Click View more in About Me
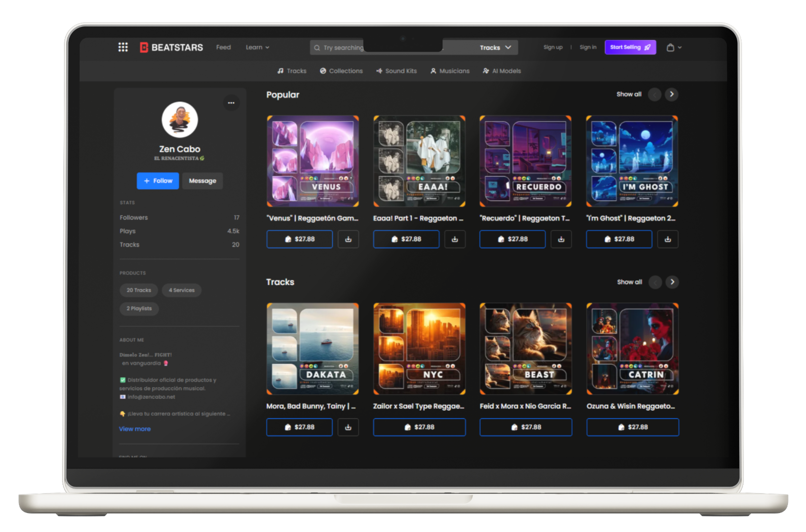The height and width of the screenshot is (532, 806). coord(135,429)
